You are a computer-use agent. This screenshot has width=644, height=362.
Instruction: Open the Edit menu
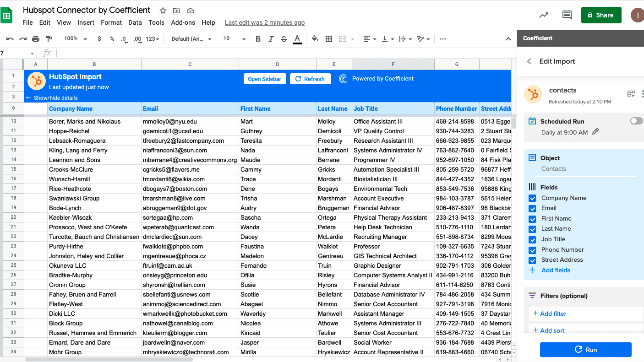click(45, 22)
